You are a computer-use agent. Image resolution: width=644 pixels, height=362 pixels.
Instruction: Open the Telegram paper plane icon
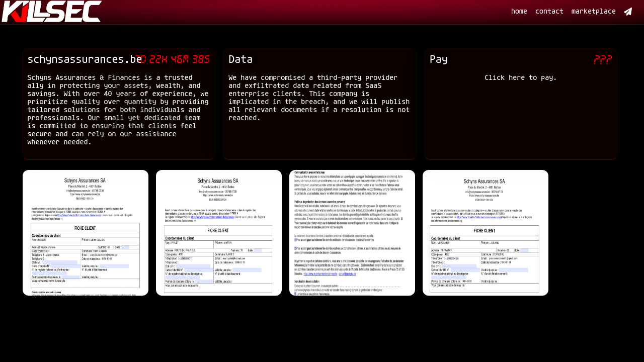(628, 12)
